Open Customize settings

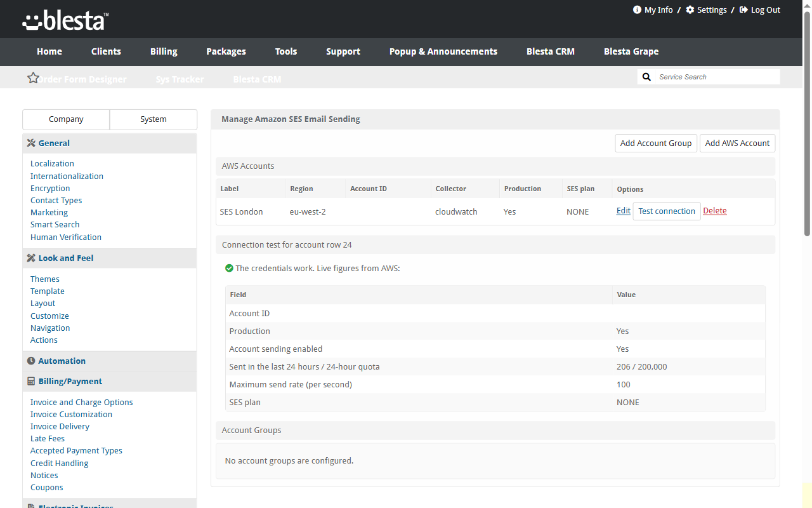tap(49, 316)
